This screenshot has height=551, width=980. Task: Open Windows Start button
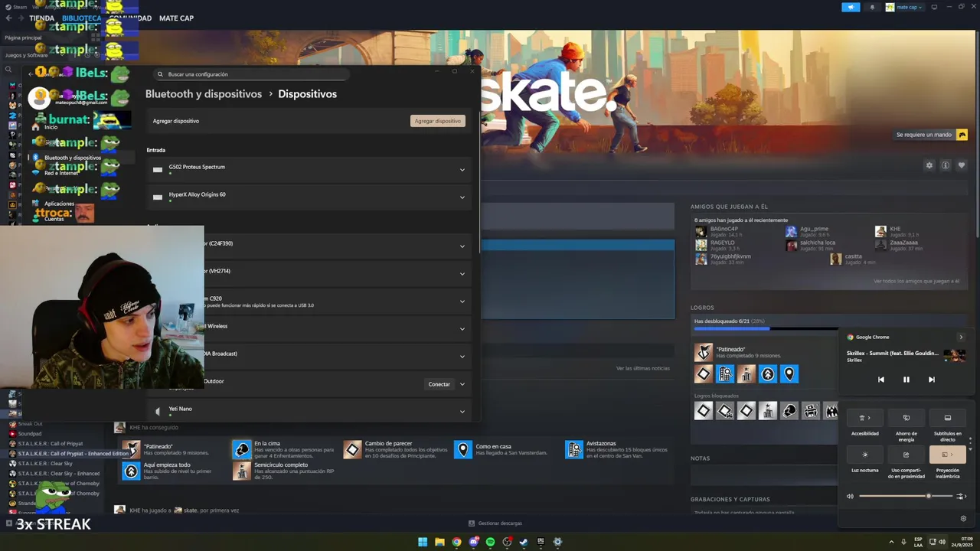[x=423, y=542]
